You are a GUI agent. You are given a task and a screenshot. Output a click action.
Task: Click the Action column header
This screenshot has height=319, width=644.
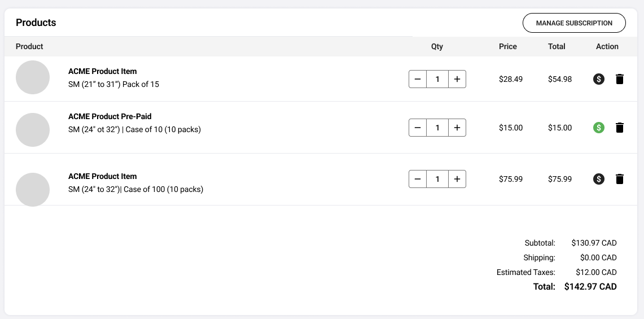607,46
